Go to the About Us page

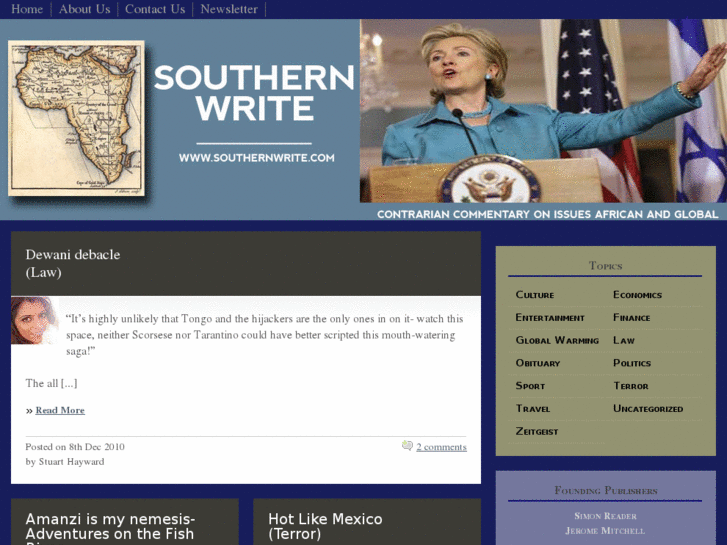pos(84,9)
